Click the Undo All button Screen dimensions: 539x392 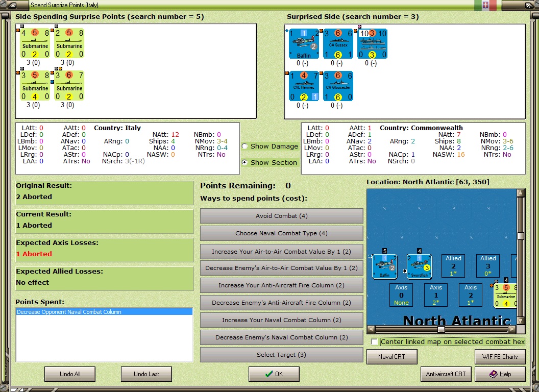coord(70,374)
